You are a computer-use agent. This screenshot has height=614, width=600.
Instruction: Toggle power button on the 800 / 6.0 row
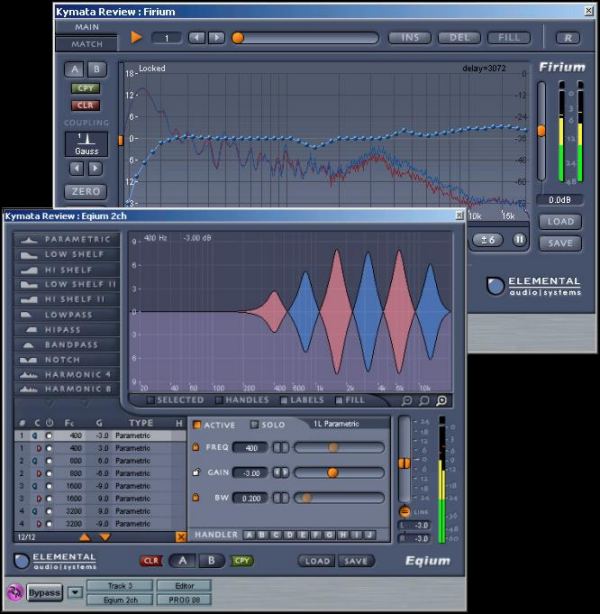tap(49, 461)
